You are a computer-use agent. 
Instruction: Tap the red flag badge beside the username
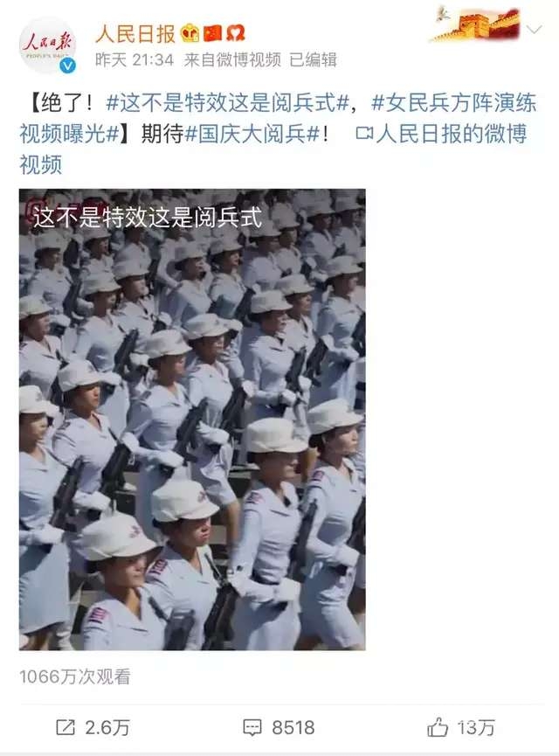212,33
